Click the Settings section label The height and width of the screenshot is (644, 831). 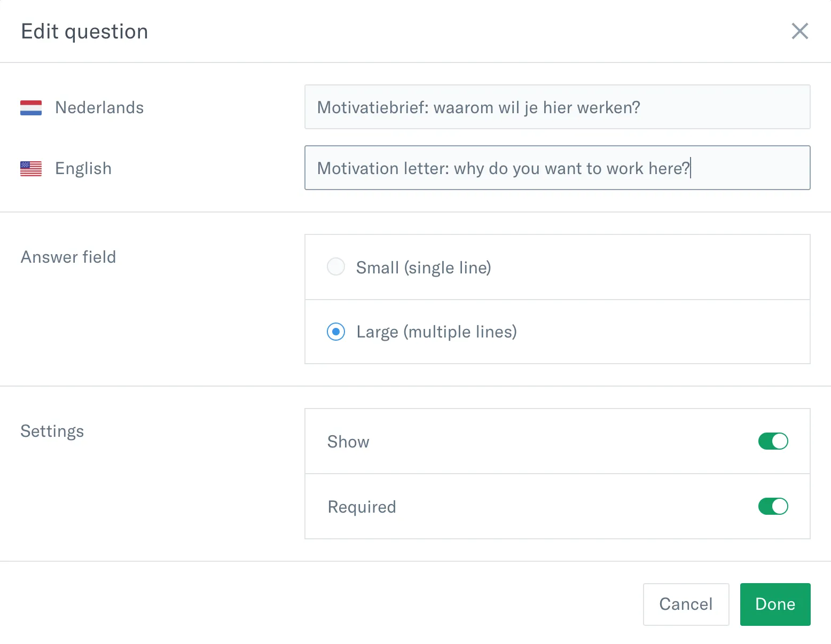point(52,431)
